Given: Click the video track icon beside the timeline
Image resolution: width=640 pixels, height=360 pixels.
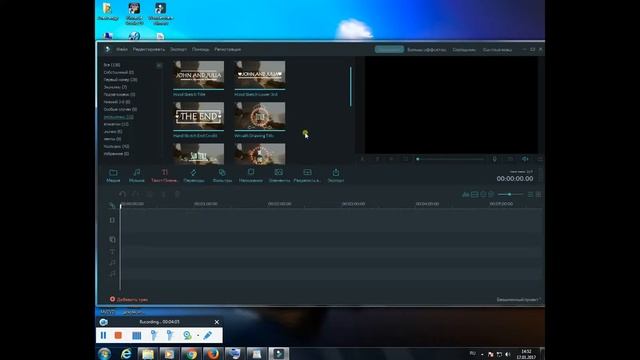Looking at the screenshot, I should pos(112,220).
